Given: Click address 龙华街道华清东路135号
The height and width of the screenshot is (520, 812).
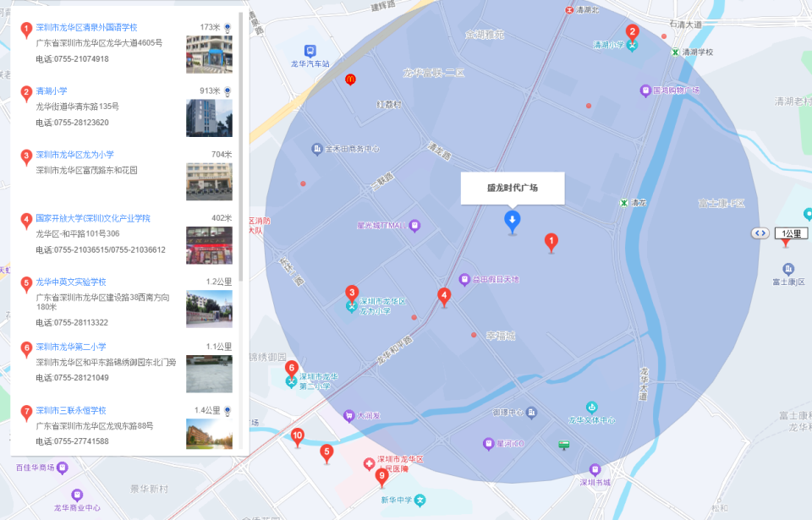Looking at the screenshot, I should click(77, 107).
